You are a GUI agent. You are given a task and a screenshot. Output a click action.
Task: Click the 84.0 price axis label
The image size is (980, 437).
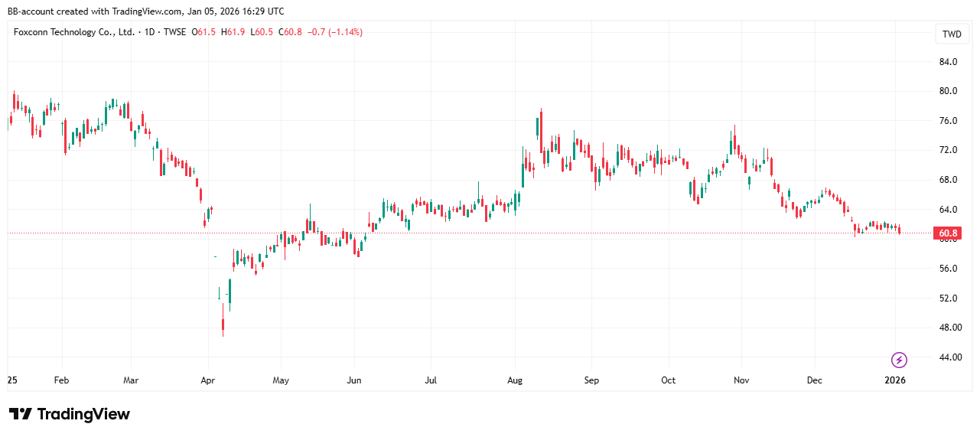[948, 62]
